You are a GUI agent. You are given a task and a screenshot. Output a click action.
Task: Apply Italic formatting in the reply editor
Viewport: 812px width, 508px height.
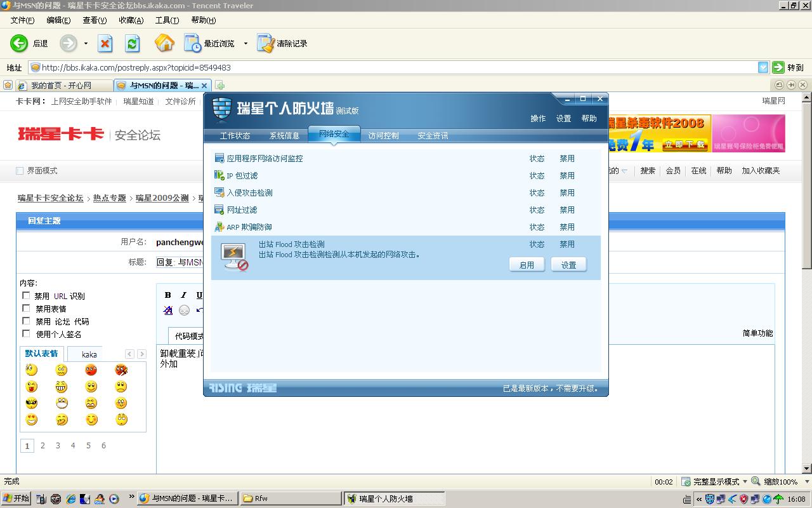tap(183, 295)
